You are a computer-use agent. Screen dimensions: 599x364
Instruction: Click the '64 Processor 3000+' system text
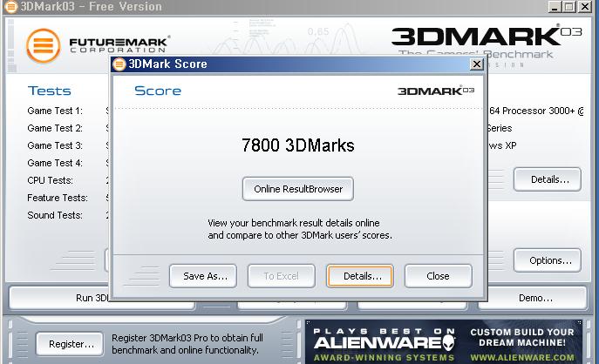[x=532, y=111]
